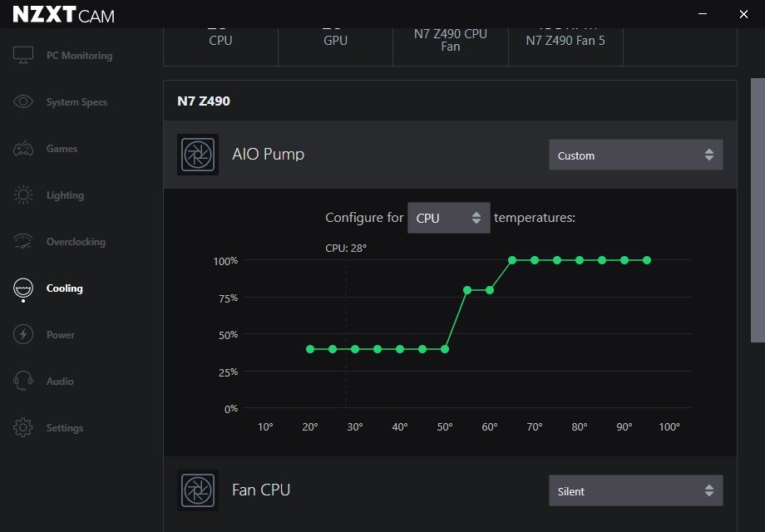The height and width of the screenshot is (532, 765).
Task: Click the N7 Z490 section header
Action: click(204, 101)
